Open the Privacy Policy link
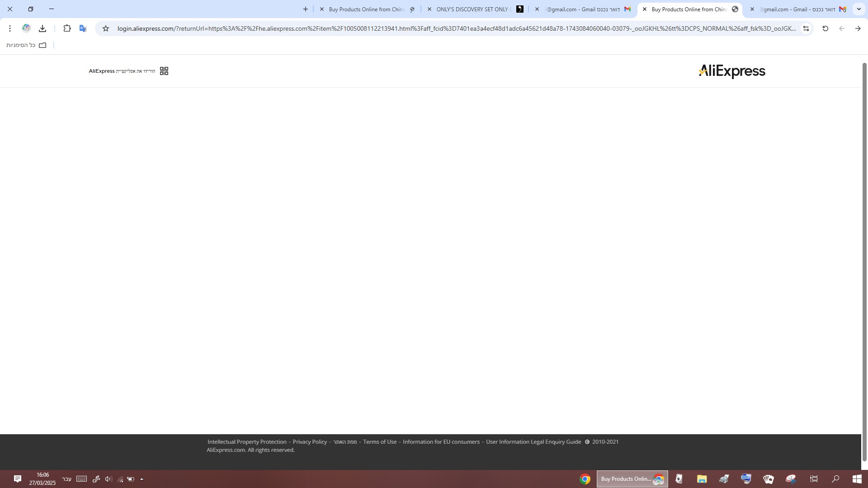The width and height of the screenshot is (868, 488). pyautogui.click(x=310, y=442)
